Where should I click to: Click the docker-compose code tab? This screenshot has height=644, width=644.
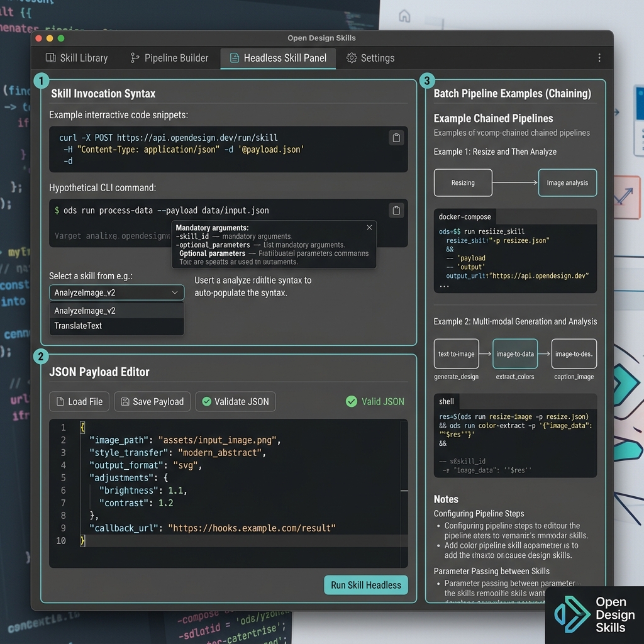click(465, 216)
